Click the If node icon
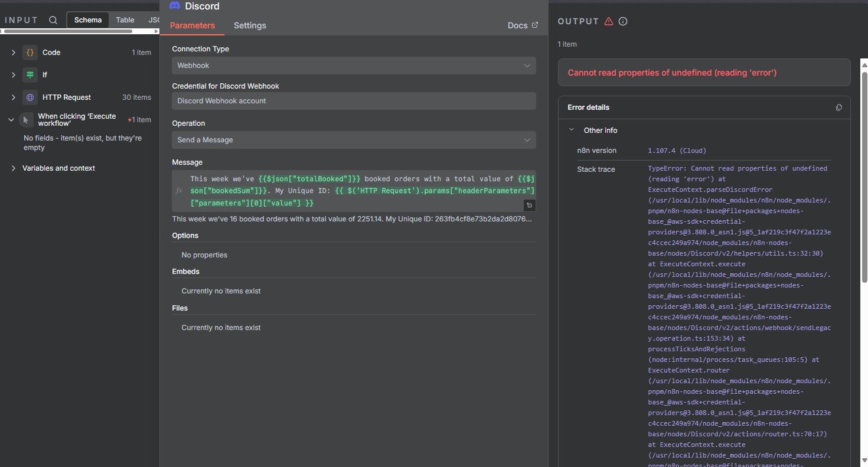 pyautogui.click(x=30, y=75)
